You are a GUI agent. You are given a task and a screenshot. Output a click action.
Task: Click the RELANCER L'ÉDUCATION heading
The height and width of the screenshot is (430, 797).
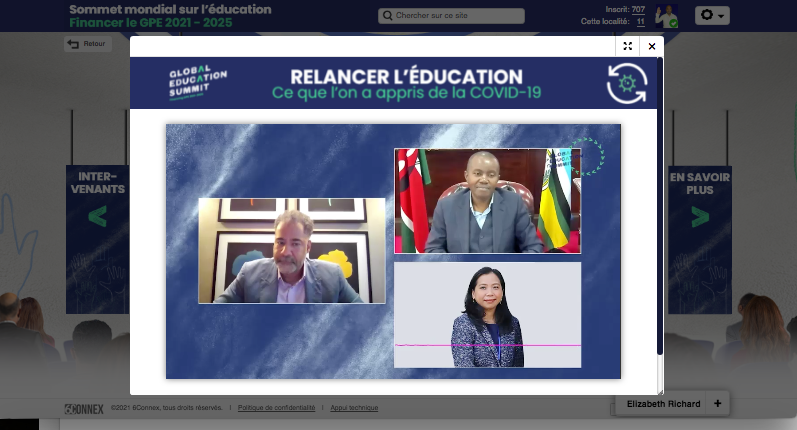point(406,77)
